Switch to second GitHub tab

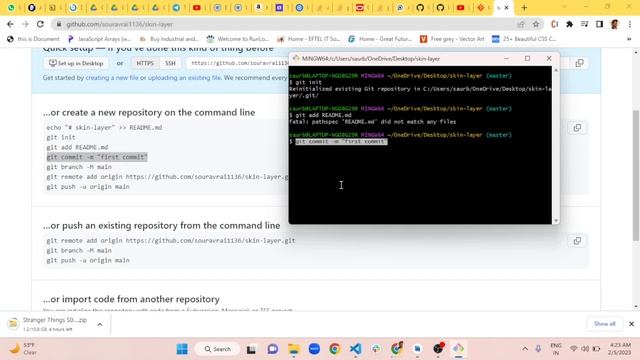[x=440, y=7]
